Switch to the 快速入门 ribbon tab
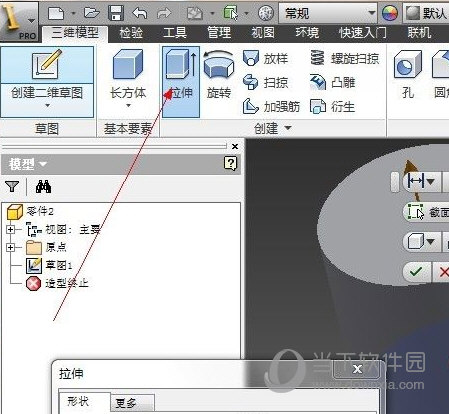 coord(363,33)
